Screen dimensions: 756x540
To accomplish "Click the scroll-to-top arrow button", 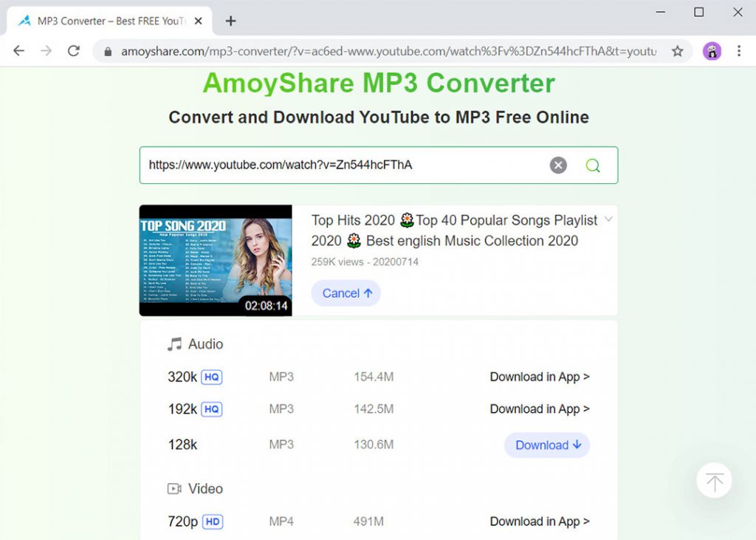I will [714, 481].
